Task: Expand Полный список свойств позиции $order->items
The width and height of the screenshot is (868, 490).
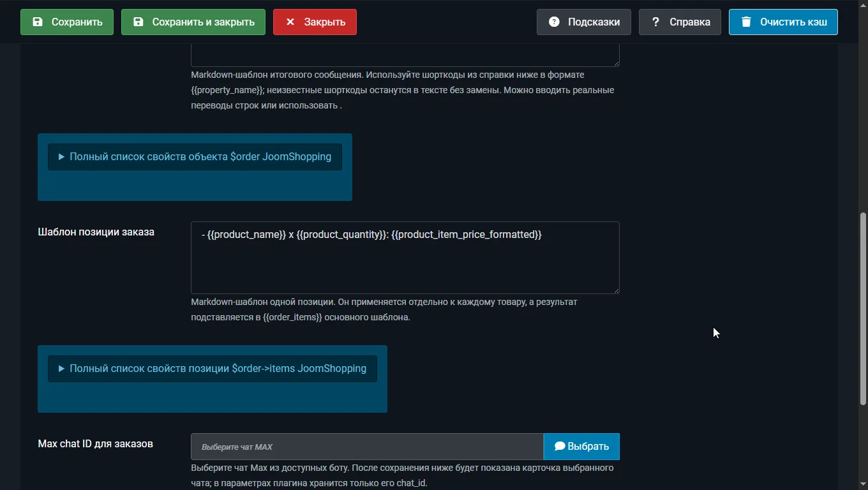Action: (x=213, y=368)
